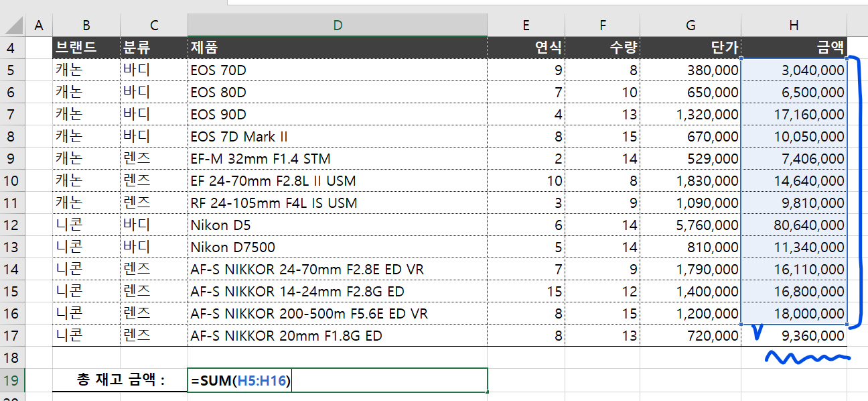Select column E header

pos(526,25)
